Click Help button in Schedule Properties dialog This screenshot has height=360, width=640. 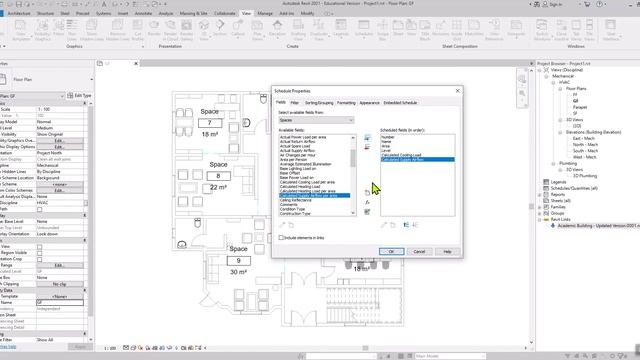coord(447,251)
